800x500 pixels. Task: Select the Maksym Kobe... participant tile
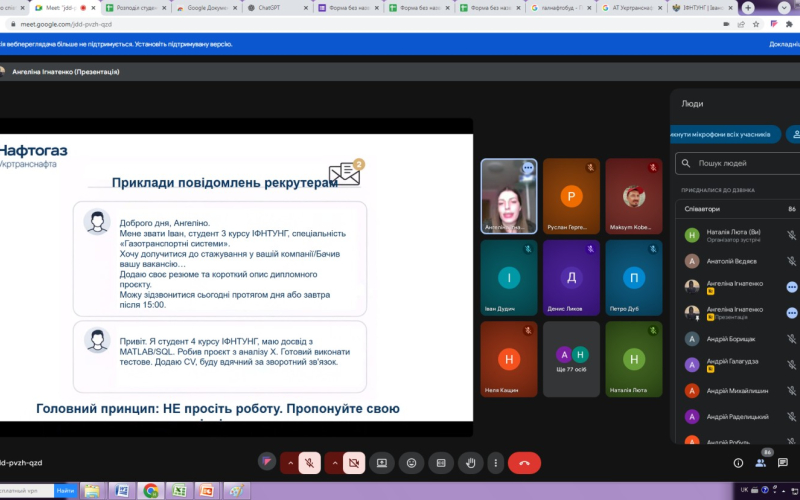(634, 196)
